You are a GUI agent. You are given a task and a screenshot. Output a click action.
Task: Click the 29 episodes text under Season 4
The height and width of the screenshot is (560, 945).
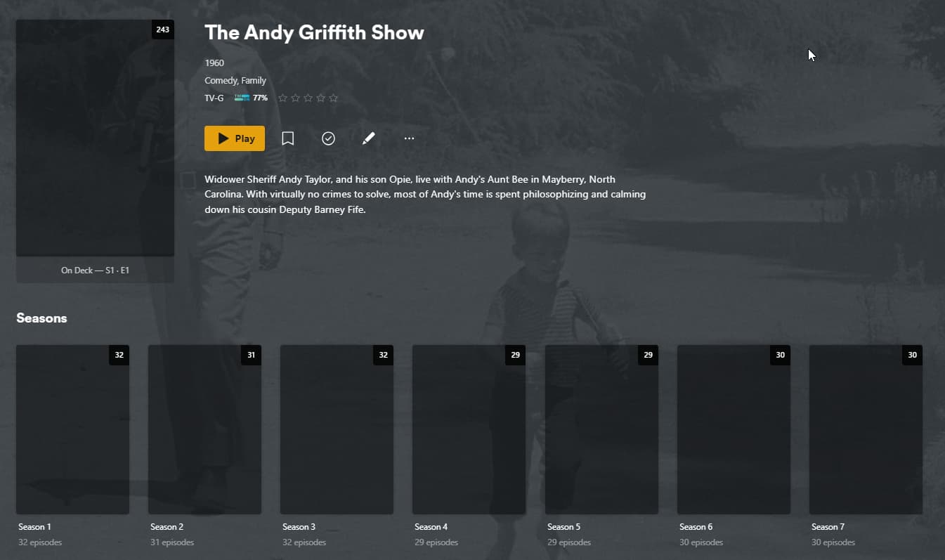click(x=436, y=542)
